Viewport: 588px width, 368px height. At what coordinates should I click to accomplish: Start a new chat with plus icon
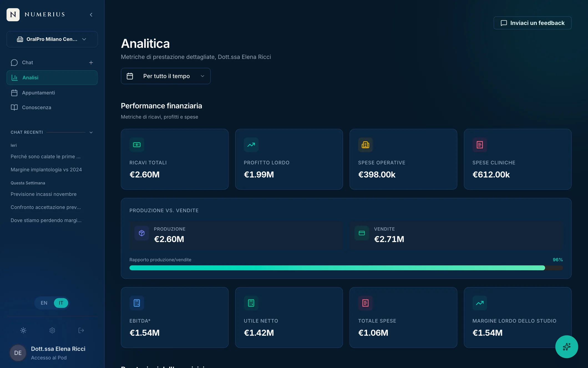point(91,62)
